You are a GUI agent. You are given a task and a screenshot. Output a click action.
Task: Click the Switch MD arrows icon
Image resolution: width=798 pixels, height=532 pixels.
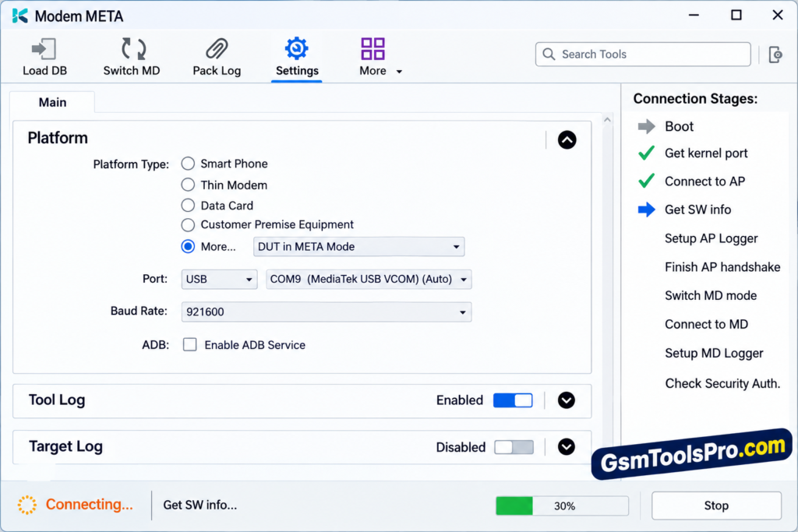point(133,49)
